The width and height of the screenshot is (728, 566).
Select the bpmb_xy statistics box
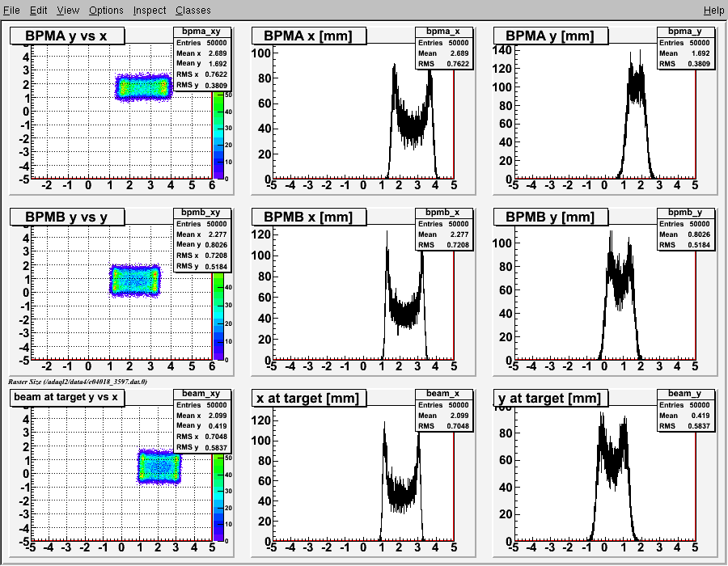pyautogui.click(x=202, y=239)
